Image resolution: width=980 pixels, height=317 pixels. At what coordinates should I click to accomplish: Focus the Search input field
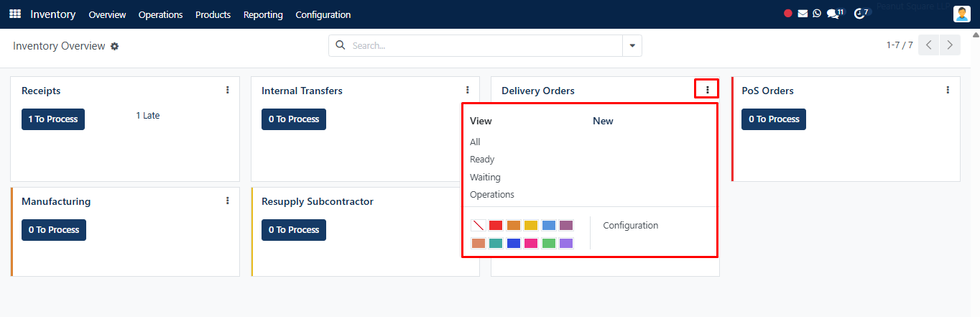(485, 45)
